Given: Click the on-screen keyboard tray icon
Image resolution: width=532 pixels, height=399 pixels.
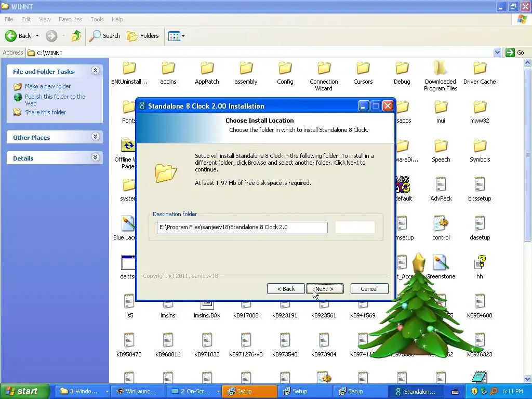Looking at the screenshot, I should coord(455,392).
